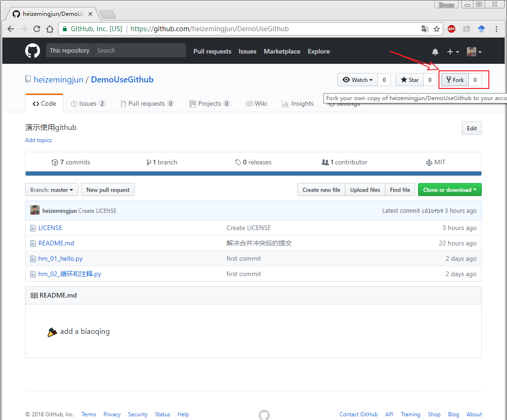Click Add topics link
This screenshot has height=420, width=507.
click(x=39, y=140)
